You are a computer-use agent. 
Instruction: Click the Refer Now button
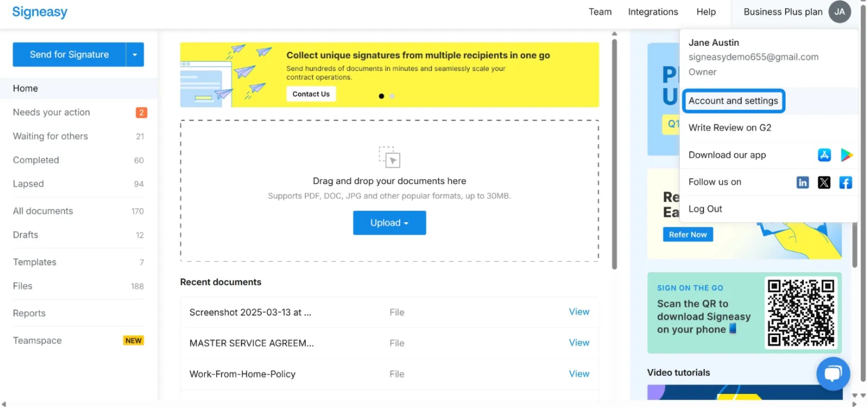688,234
